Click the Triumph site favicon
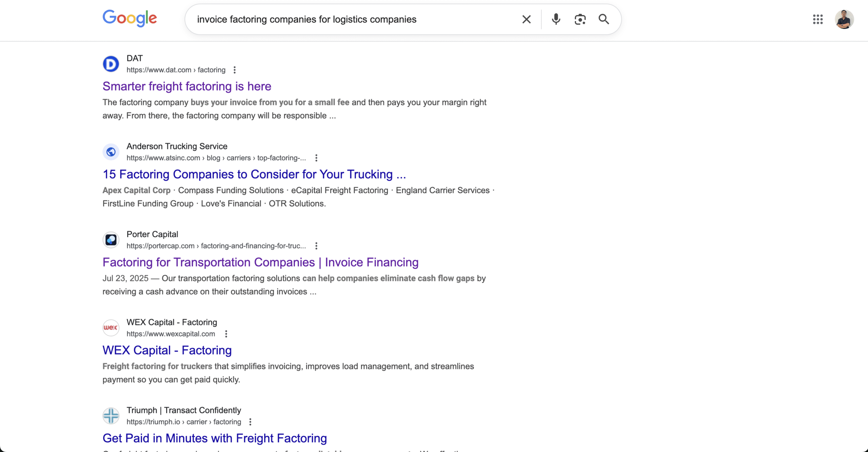868x452 pixels. click(x=111, y=416)
